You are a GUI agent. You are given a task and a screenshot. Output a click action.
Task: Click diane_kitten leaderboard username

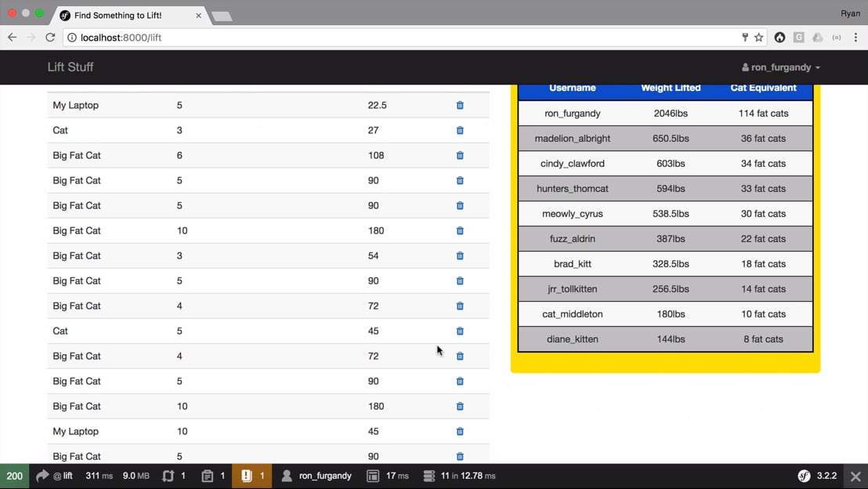(x=573, y=339)
